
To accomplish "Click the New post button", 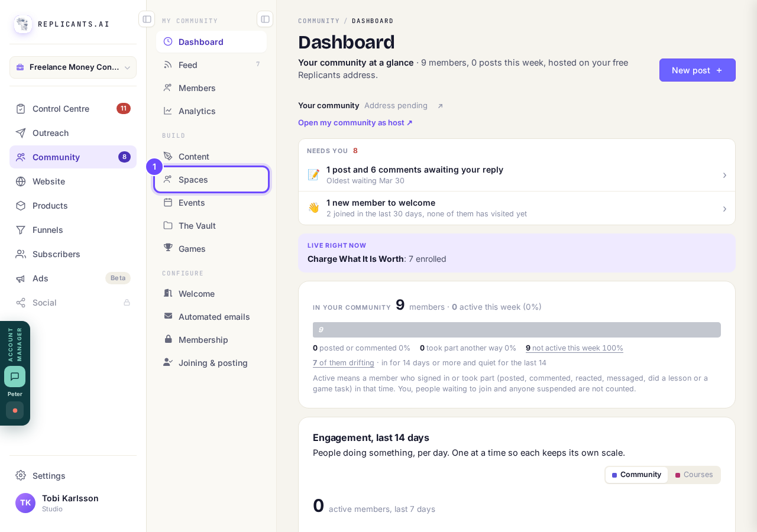I will (697, 70).
